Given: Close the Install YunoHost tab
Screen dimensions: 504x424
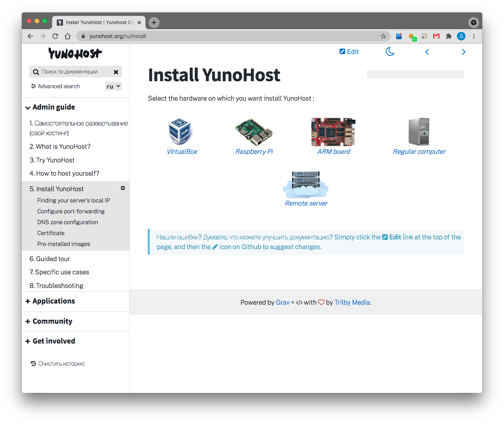Looking at the screenshot, I should pyautogui.click(x=139, y=23).
